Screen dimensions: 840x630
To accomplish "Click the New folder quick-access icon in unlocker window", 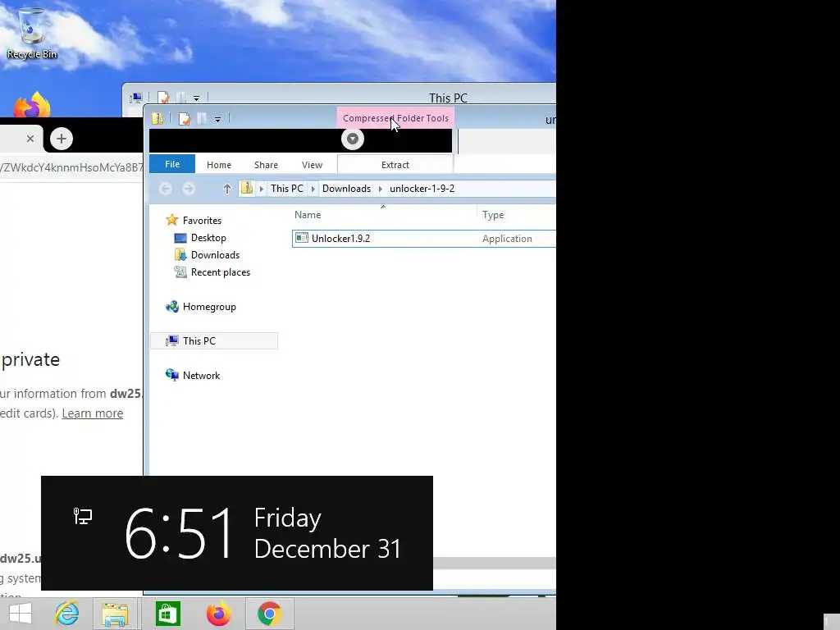I will tap(202, 118).
